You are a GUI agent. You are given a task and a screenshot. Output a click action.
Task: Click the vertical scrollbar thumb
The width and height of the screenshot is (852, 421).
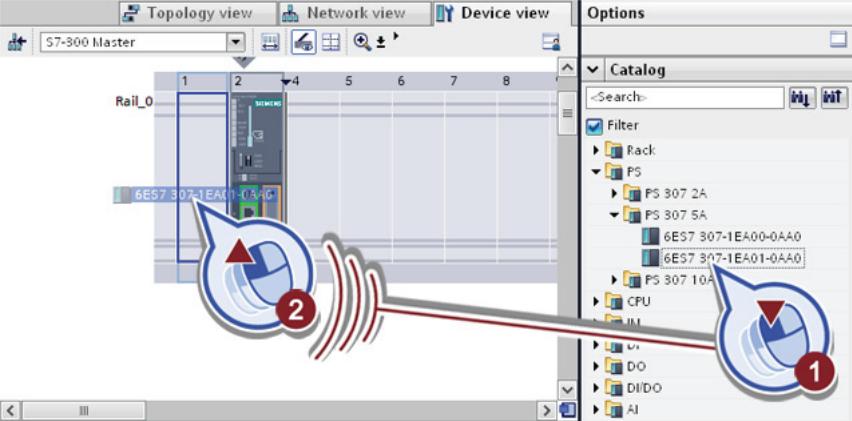567,114
